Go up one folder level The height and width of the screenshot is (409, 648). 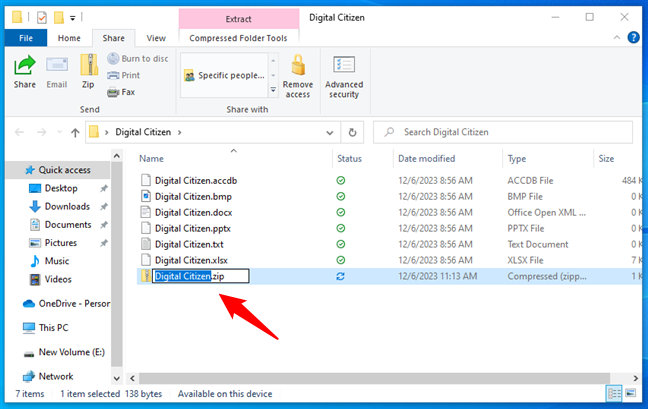[x=75, y=132]
